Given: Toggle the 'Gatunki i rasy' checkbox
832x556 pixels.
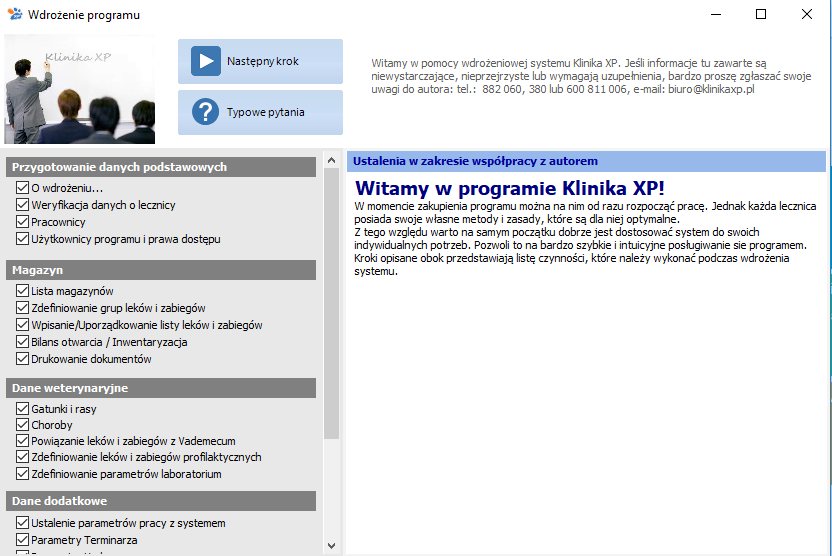Looking at the screenshot, I should click(22, 409).
